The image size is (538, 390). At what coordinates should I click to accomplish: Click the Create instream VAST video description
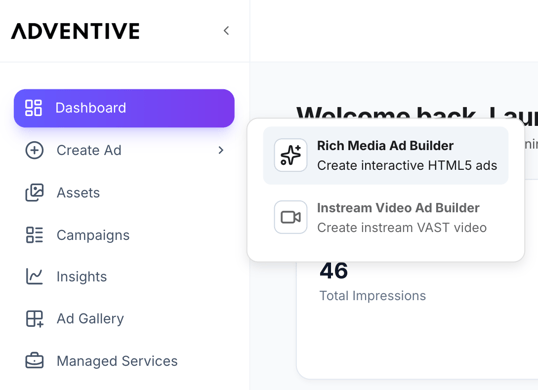pyautogui.click(x=402, y=228)
